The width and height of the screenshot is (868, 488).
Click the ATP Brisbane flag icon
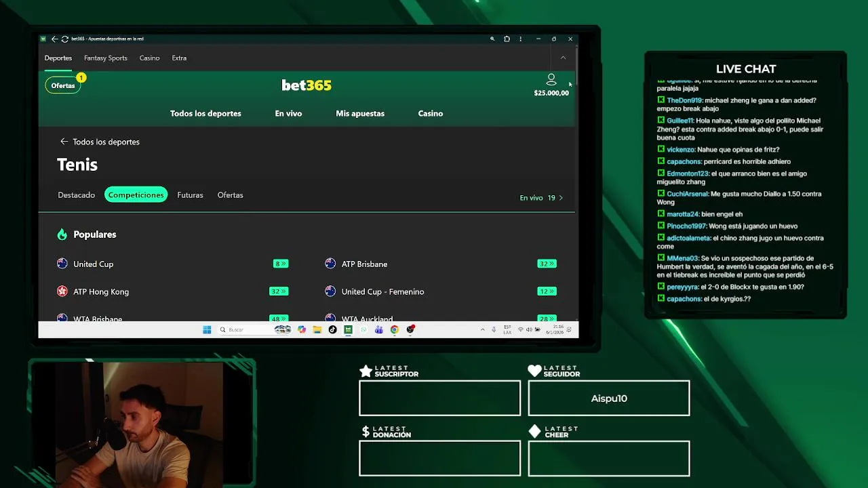[330, 264]
